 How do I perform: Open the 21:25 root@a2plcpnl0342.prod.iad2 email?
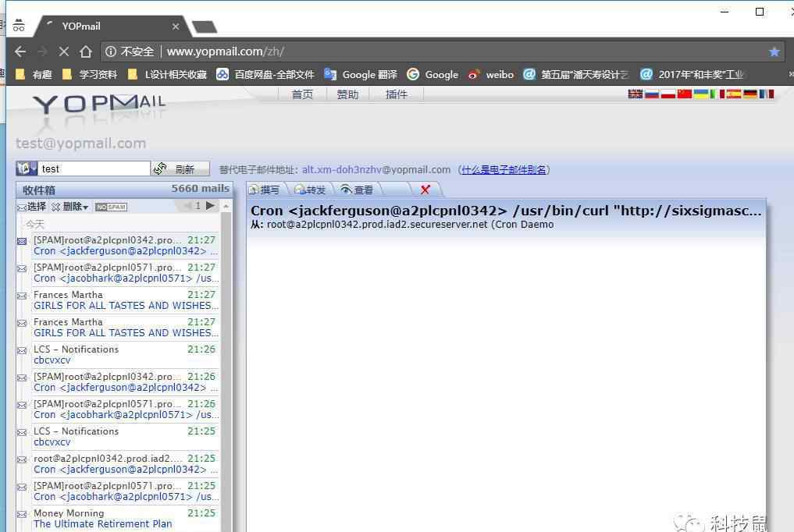(125, 463)
